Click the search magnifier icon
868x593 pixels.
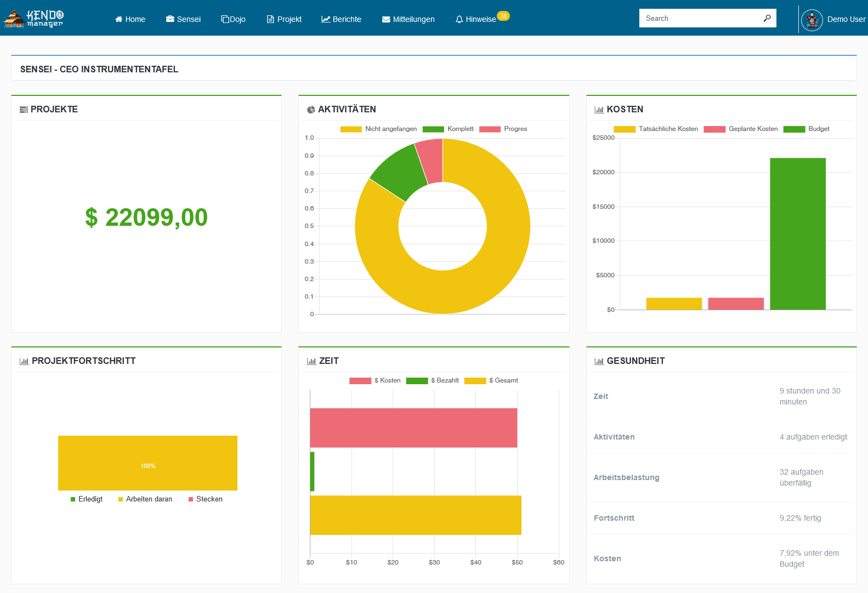[767, 18]
